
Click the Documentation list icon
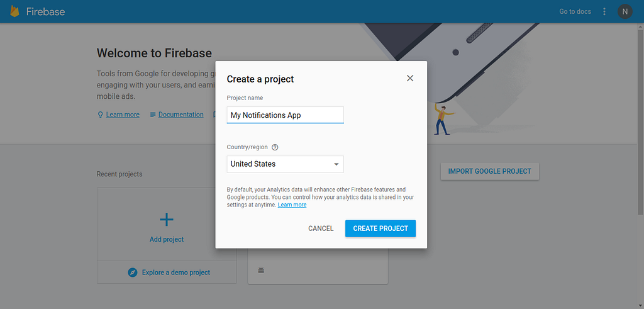[x=153, y=115]
